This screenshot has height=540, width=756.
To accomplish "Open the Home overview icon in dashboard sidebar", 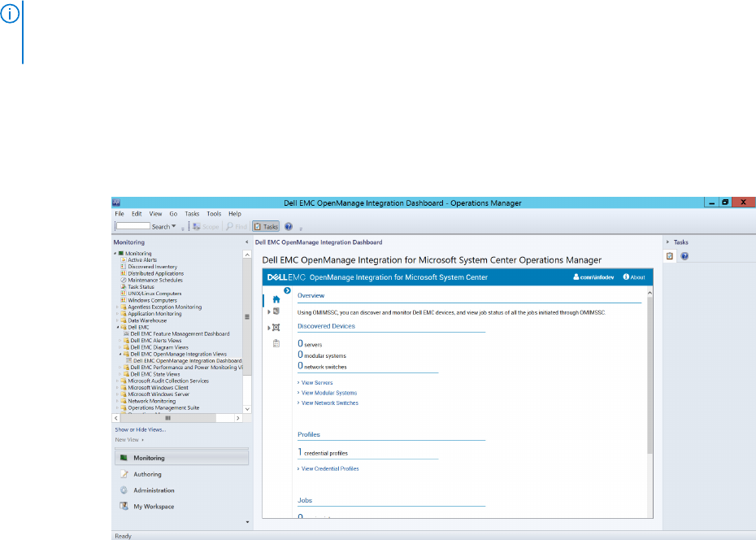I will (x=276, y=299).
